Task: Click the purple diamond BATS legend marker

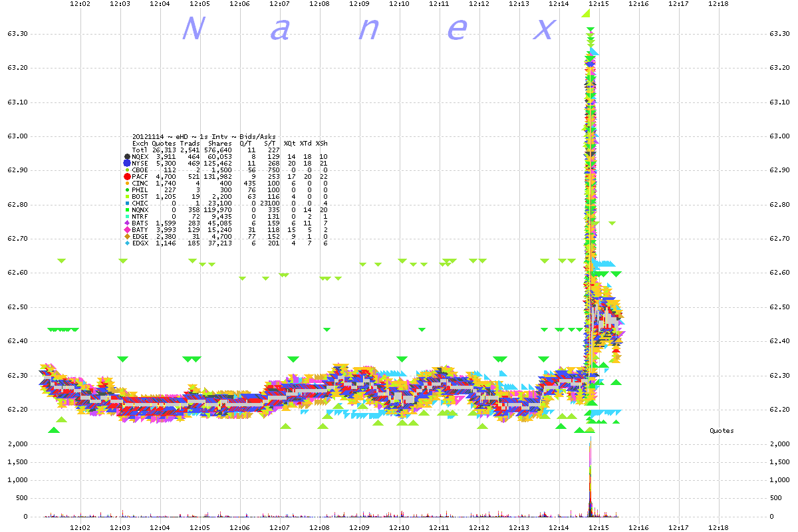Action: click(127, 222)
